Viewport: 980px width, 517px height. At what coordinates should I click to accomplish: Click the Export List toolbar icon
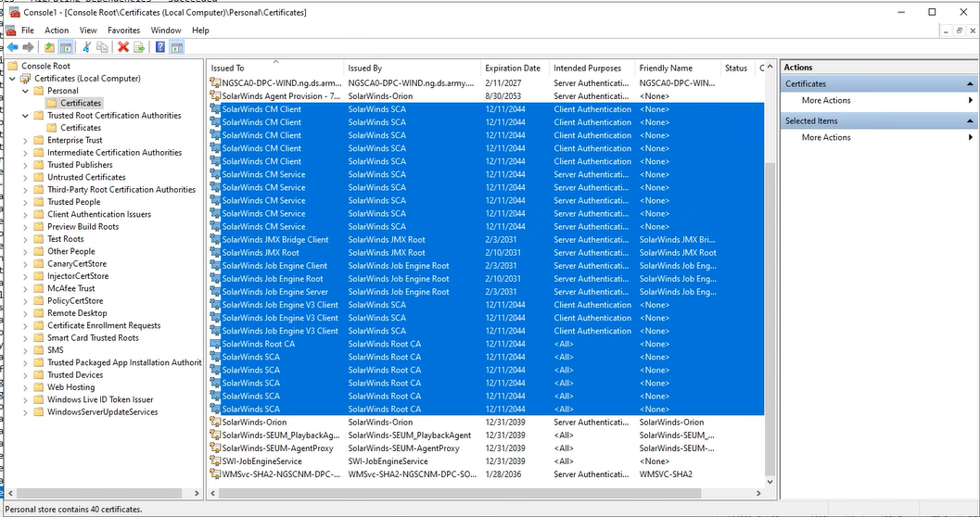point(139,47)
